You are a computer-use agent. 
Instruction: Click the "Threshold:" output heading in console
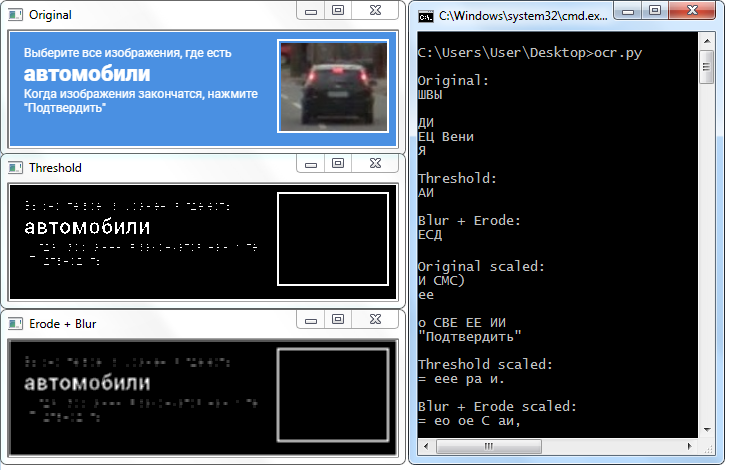(457, 179)
